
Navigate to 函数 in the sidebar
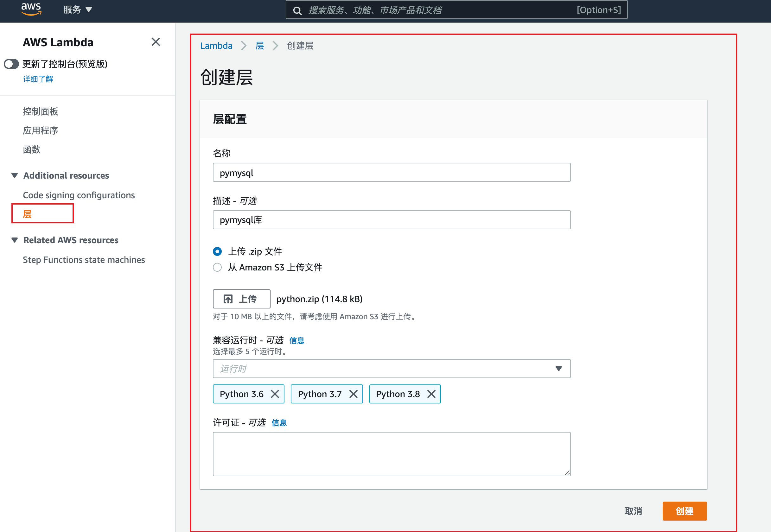click(32, 149)
